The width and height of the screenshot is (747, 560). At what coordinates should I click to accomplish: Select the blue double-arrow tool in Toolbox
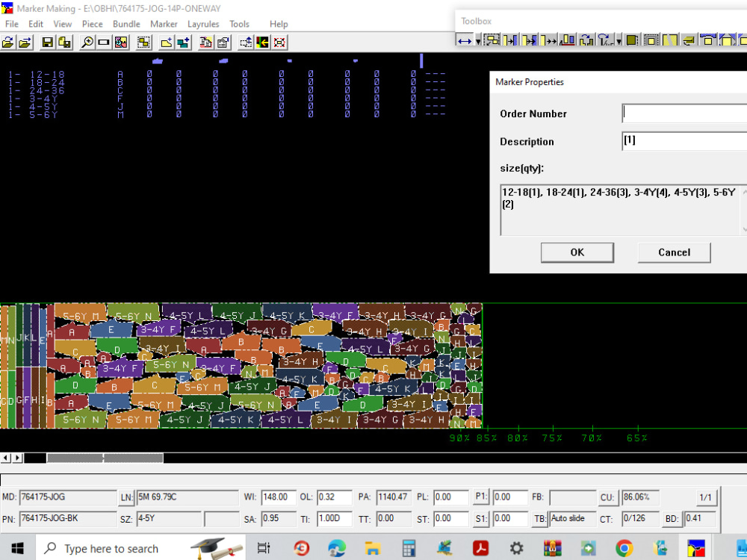coord(465,40)
